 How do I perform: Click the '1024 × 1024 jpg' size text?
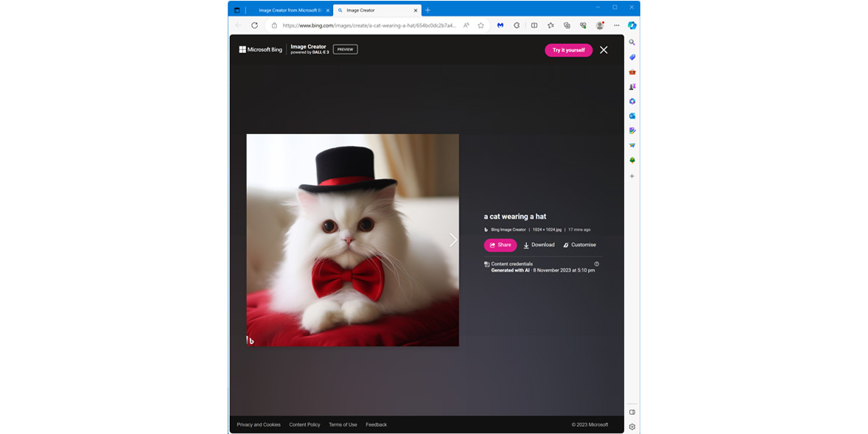coord(547,229)
